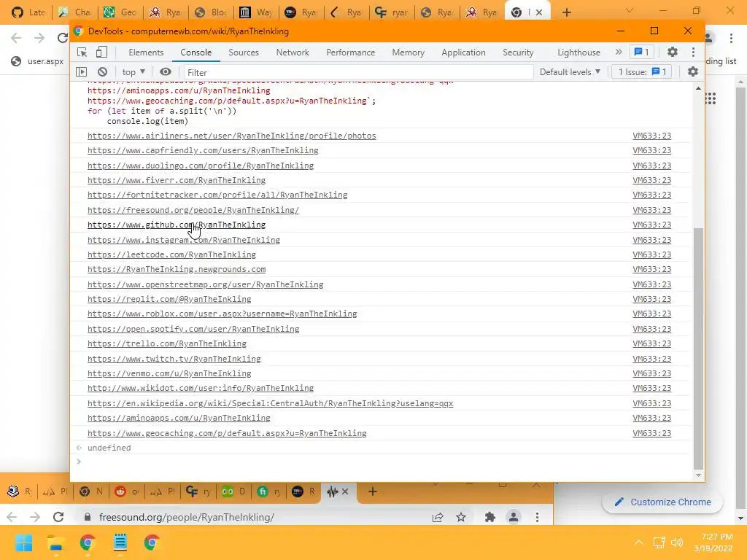
Task: Open the Notepad taskbar icon
Action: (x=120, y=542)
